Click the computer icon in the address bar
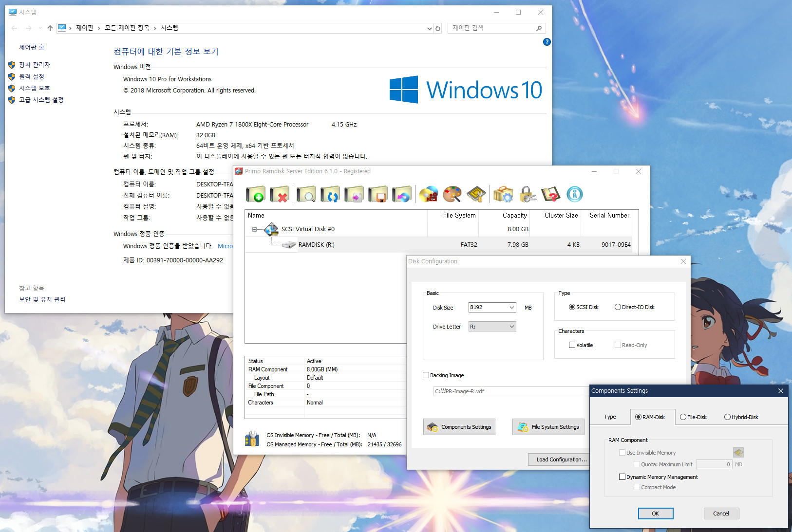Viewport: 792px width, 532px height. click(x=62, y=28)
